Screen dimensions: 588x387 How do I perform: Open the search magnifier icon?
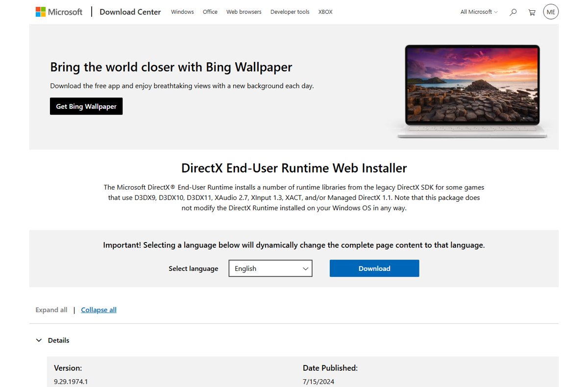(x=513, y=12)
